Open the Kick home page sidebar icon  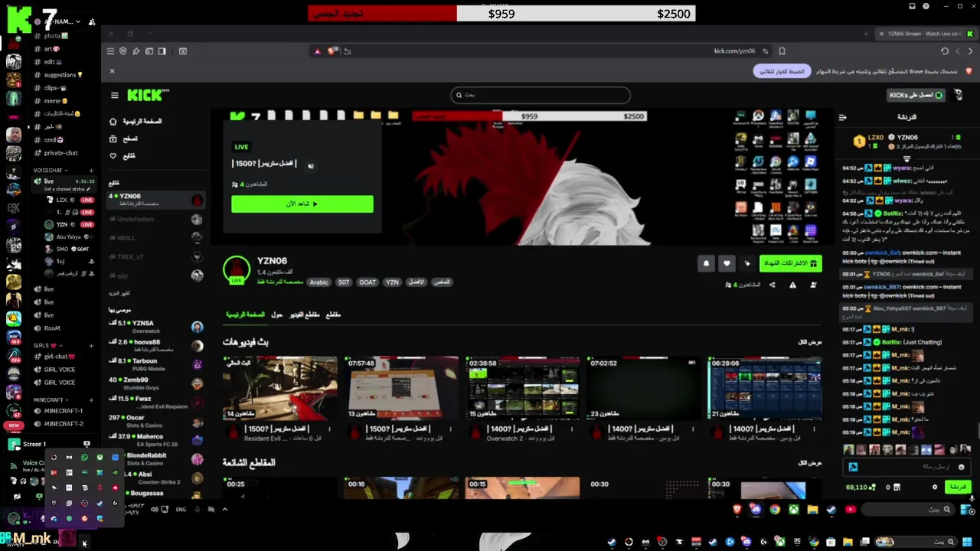click(113, 122)
